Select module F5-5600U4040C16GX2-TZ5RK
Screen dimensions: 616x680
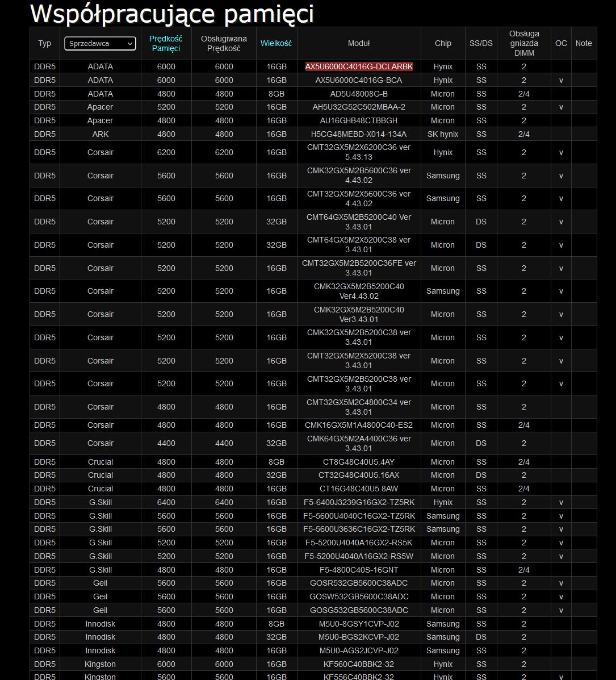[359, 516]
